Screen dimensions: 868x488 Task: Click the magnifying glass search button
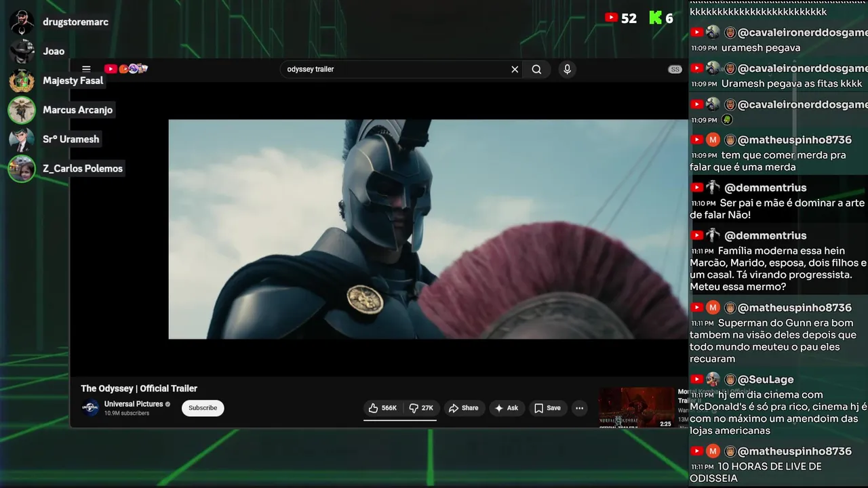[x=536, y=69]
